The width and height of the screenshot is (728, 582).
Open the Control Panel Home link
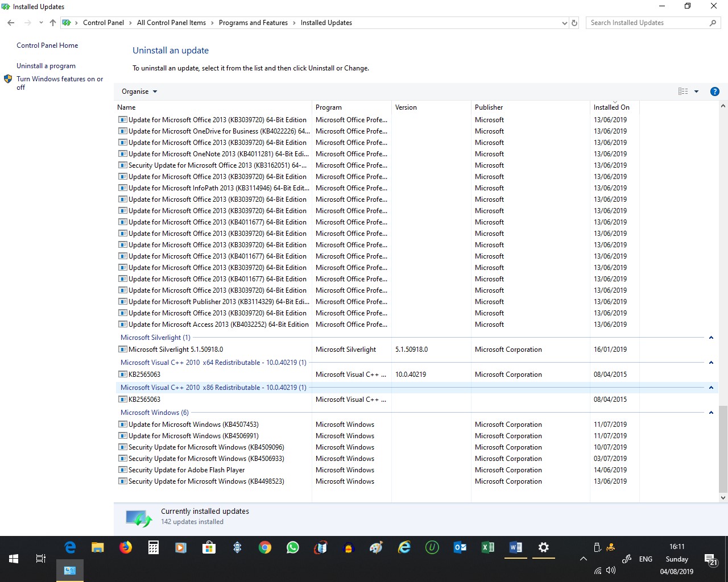coord(47,45)
